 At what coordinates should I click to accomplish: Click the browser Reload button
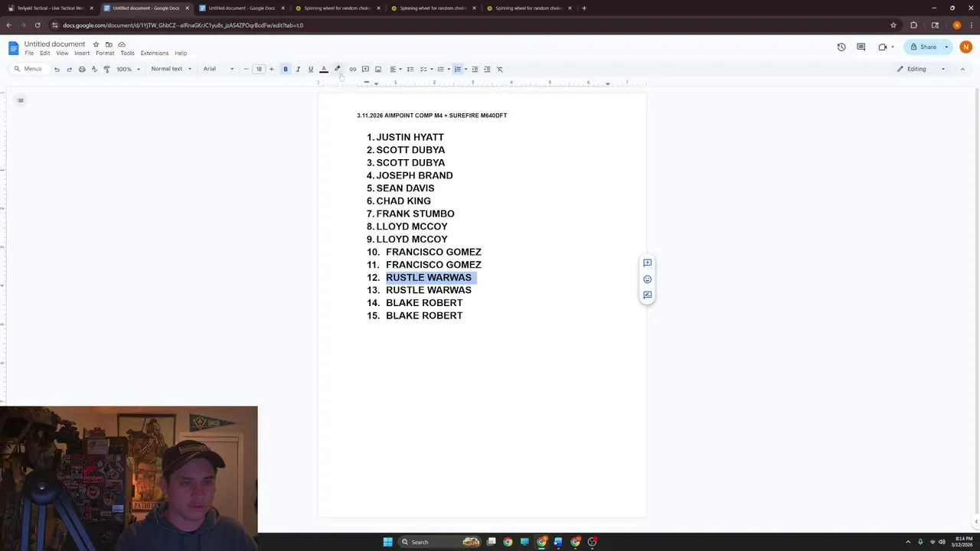[x=38, y=25]
